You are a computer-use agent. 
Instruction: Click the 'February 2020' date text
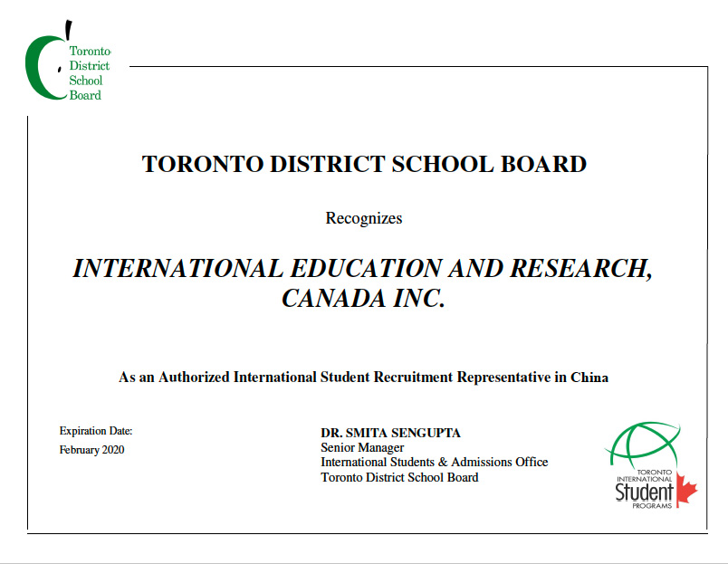point(91,450)
